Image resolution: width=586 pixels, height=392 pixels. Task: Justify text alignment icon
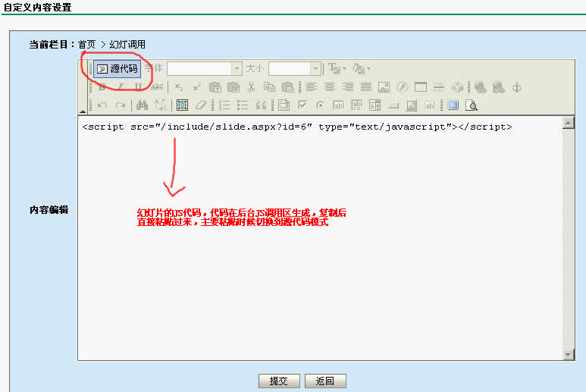(366, 87)
